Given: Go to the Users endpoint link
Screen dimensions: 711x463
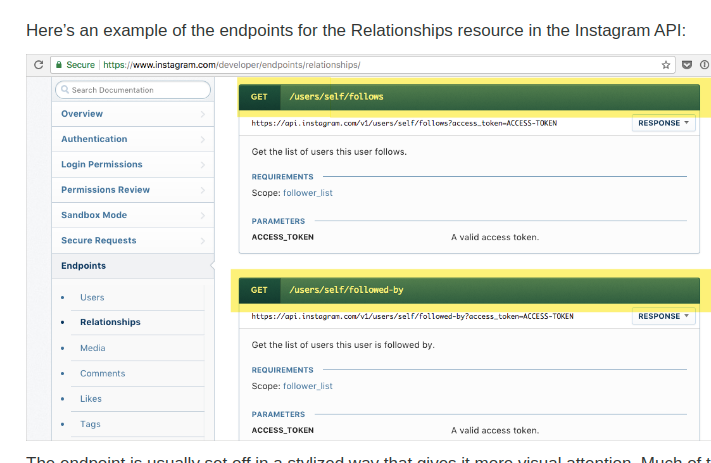Looking at the screenshot, I should (92, 297).
